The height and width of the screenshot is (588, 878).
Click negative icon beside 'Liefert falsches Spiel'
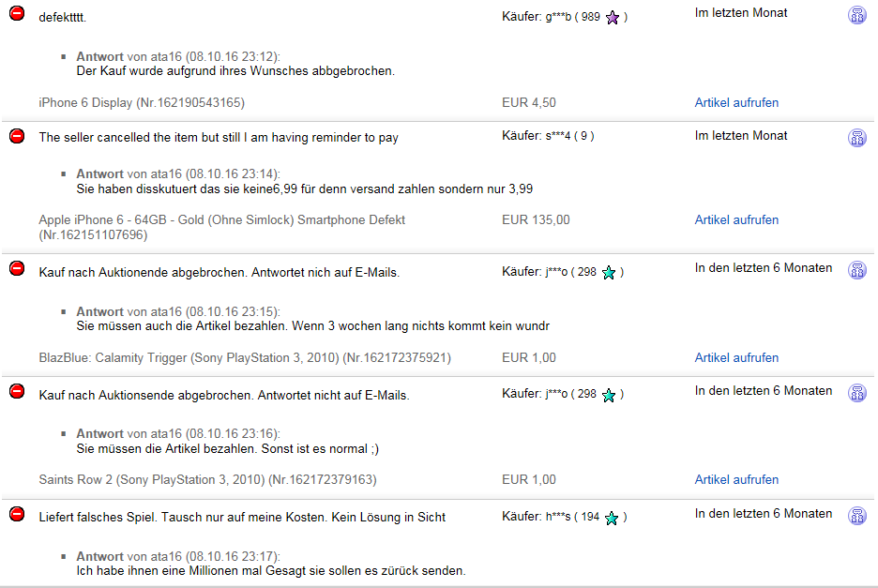coord(17,514)
